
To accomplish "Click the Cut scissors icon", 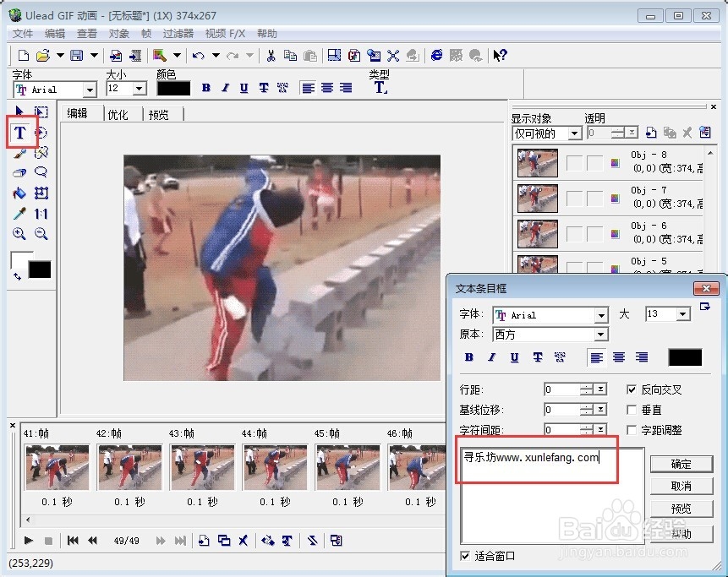I will coord(271,56).
